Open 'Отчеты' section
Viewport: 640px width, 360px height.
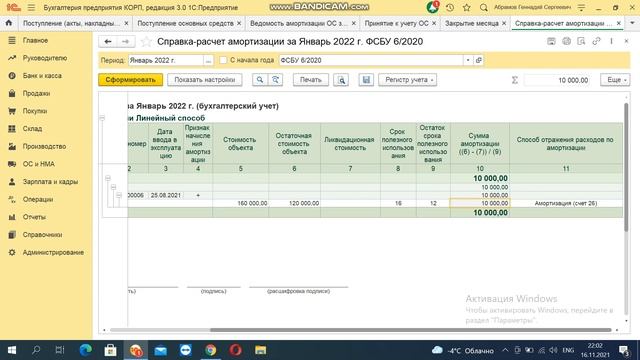(x=34, y=217)
